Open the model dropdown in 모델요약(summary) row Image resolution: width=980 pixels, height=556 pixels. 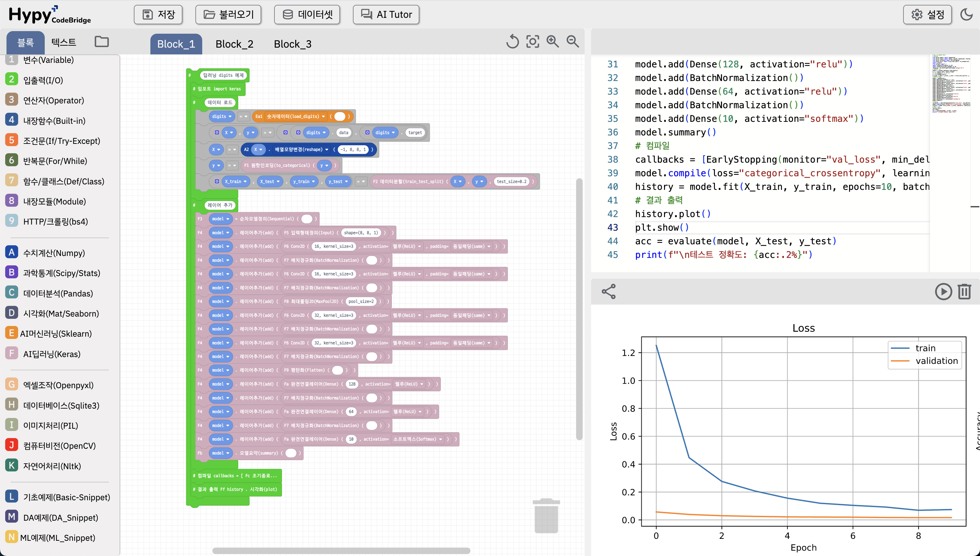click(220, 453)
